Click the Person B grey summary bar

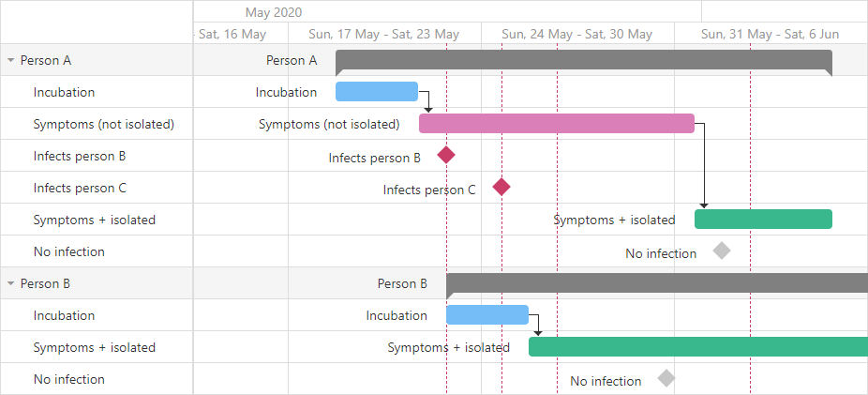click(x=657, y=283)
